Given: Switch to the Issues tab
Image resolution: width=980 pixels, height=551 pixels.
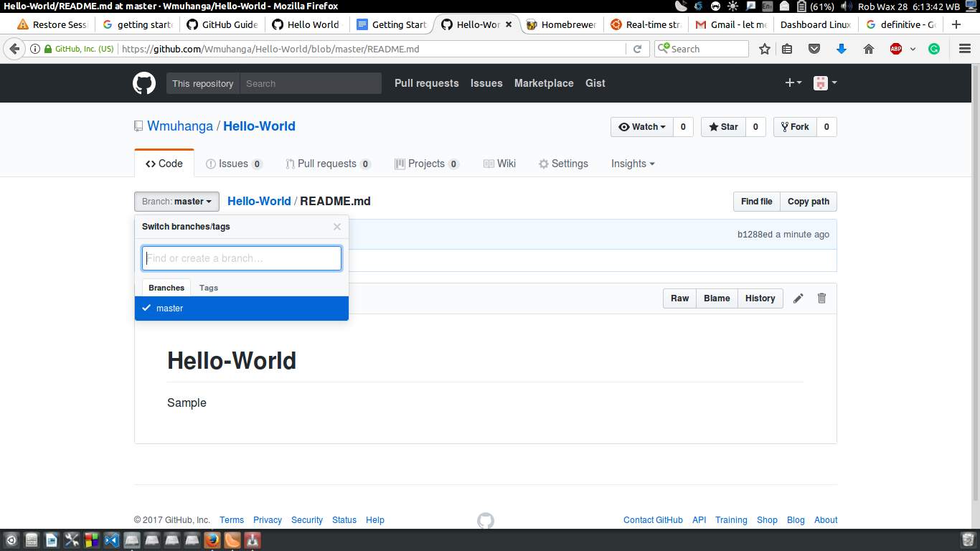Looking at the screenshot, I should (233, 164).
